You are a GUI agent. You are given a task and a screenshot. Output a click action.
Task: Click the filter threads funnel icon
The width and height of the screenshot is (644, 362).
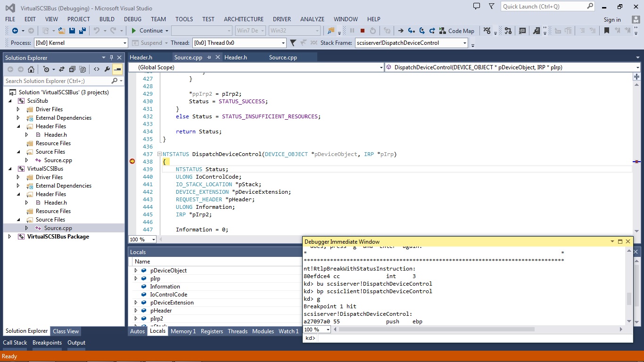coord(293,43)
